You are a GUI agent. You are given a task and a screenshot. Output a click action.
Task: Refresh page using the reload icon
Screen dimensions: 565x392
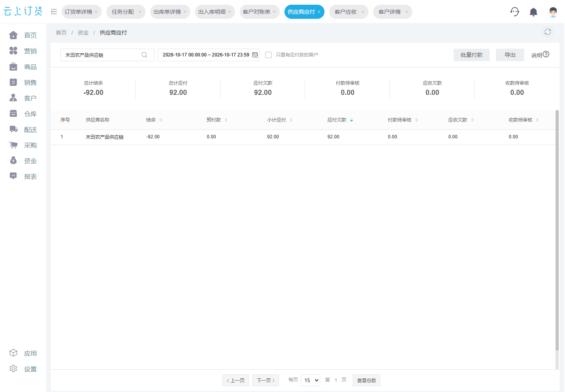point(548,32)
